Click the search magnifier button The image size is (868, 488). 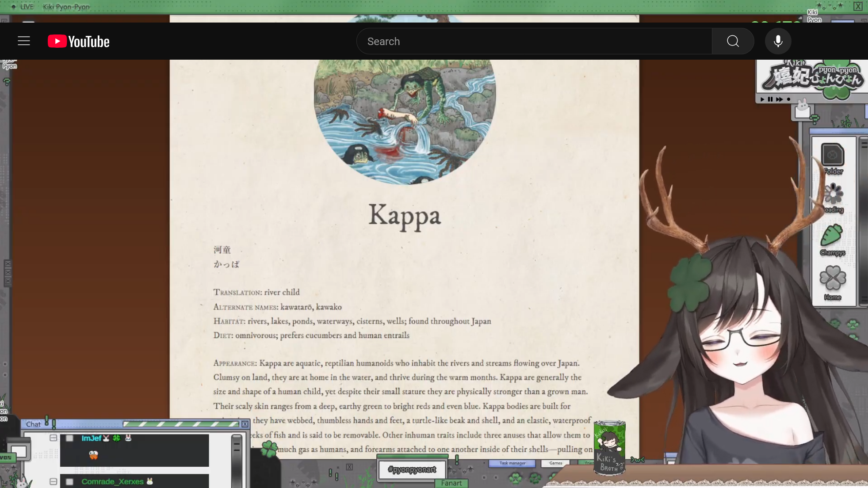click(x=733, y=41)
